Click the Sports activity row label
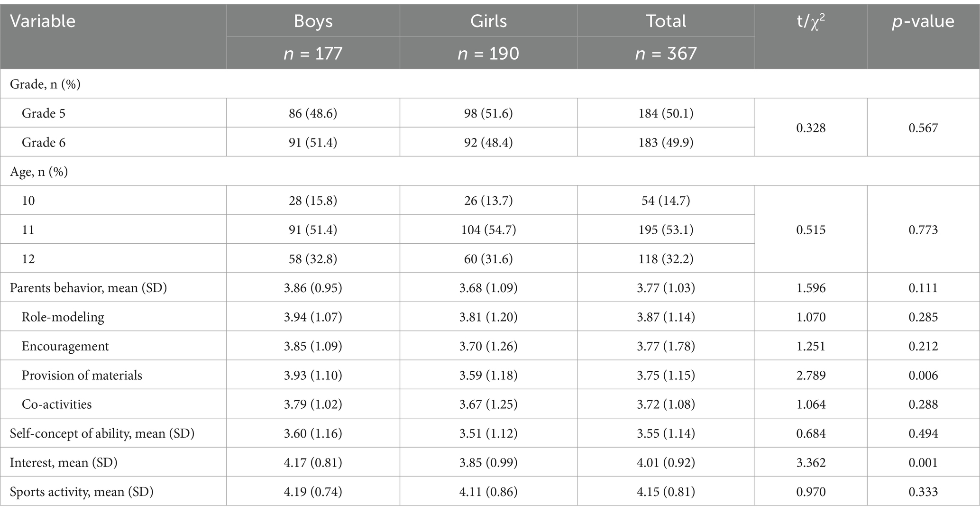The height and width of the screenshot is (514, 980). [82, 492]
